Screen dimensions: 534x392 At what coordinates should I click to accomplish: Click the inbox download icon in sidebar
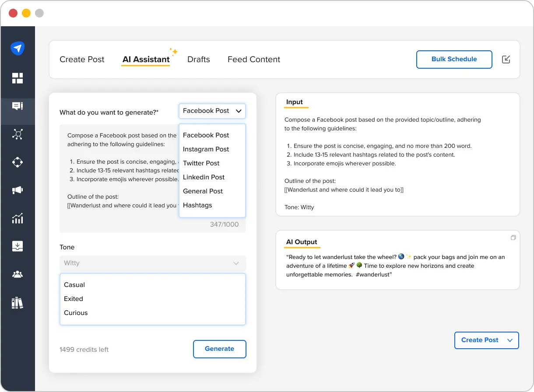click(18, 246)
